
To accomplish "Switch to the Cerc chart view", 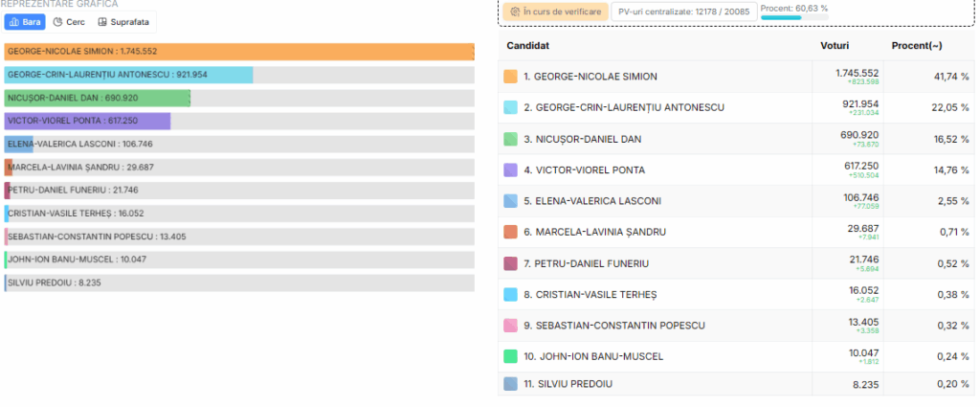I will click(x=69, y=22).
